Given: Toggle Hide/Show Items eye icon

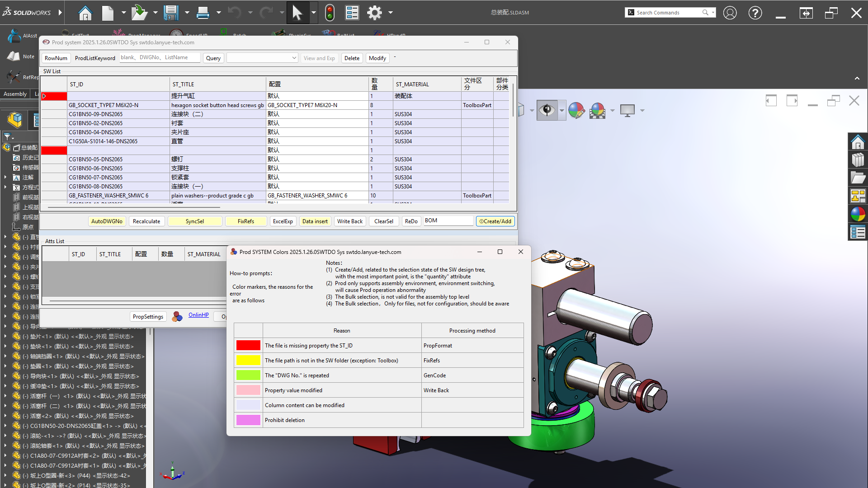Looking at the screenshot, I should tap(547, 110).
